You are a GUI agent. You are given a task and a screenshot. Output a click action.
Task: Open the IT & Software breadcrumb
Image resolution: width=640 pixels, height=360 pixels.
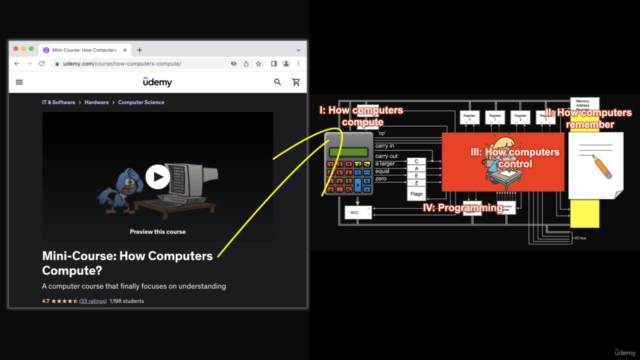tap(58, 102)
